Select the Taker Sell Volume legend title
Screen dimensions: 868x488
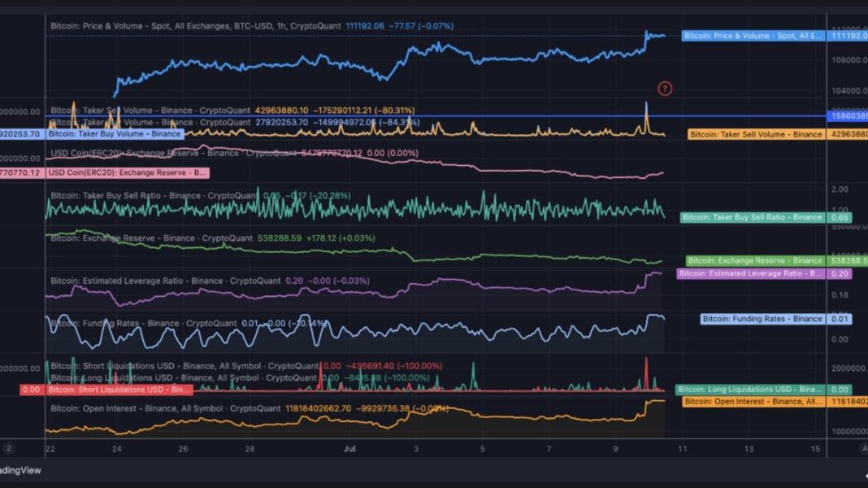click(x=150, y=111)
